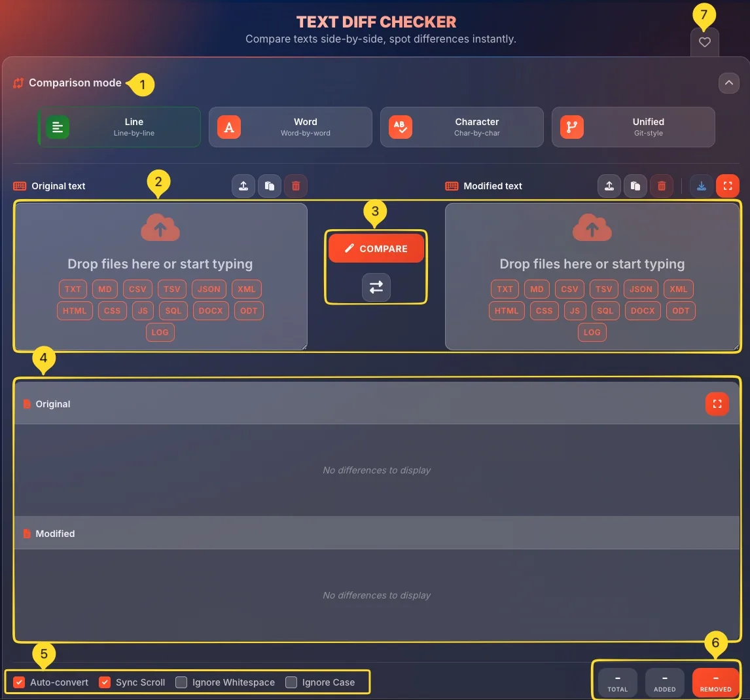The image size is (750, 700).
Task: Copy the Original text using the copy icon
Action: click(x=269, y=185)
